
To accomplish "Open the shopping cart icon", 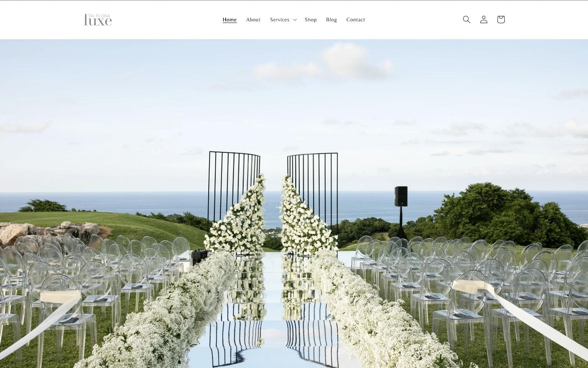I will click(501, 20).
